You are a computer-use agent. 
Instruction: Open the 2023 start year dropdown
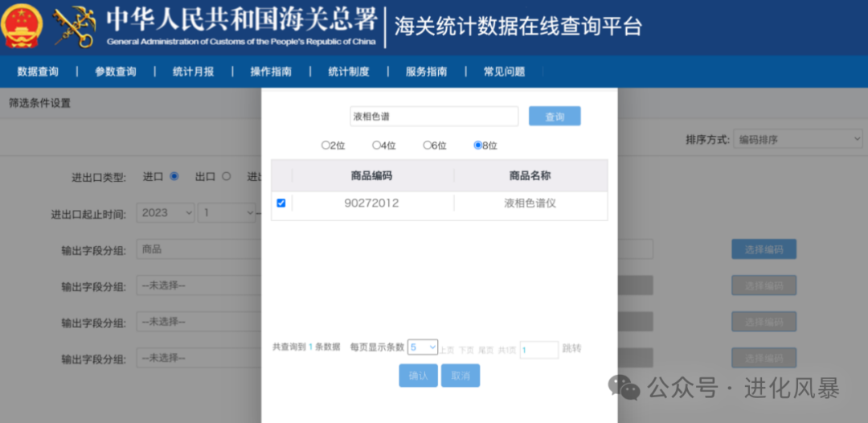166,212
